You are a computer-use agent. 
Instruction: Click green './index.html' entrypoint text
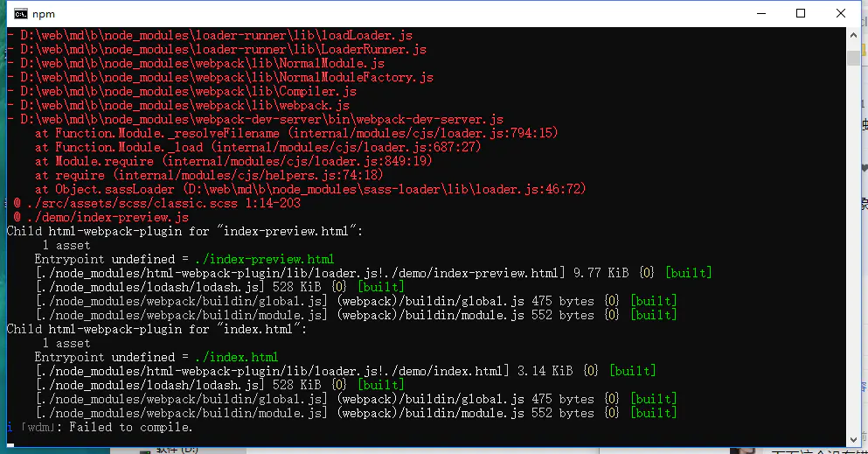(x=237, y=357)
